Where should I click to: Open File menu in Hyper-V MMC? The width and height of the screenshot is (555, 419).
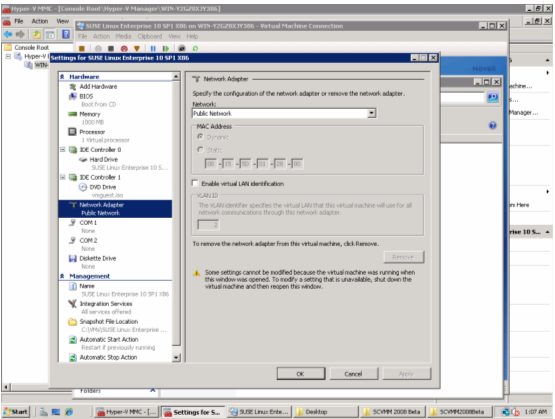click(19, 21)
